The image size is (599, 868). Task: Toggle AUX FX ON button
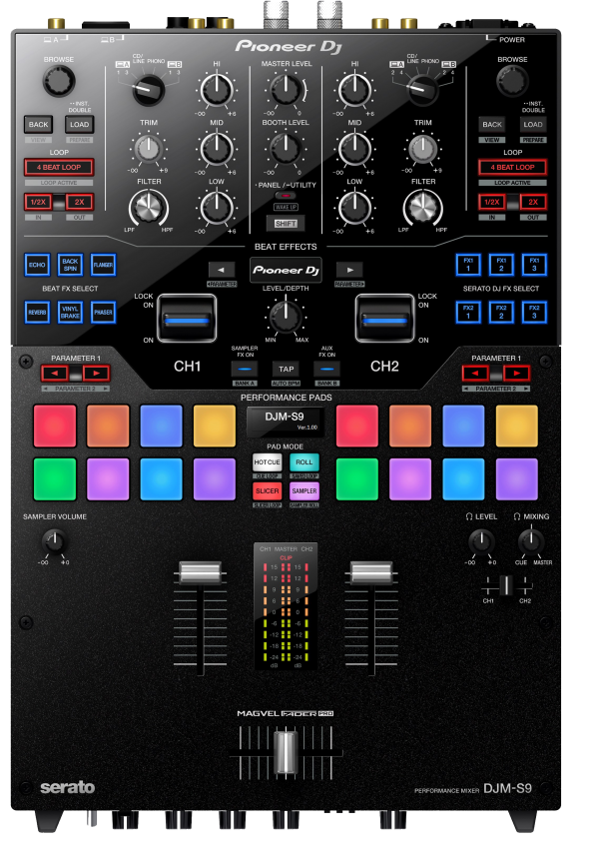click(x=326, y=369)
